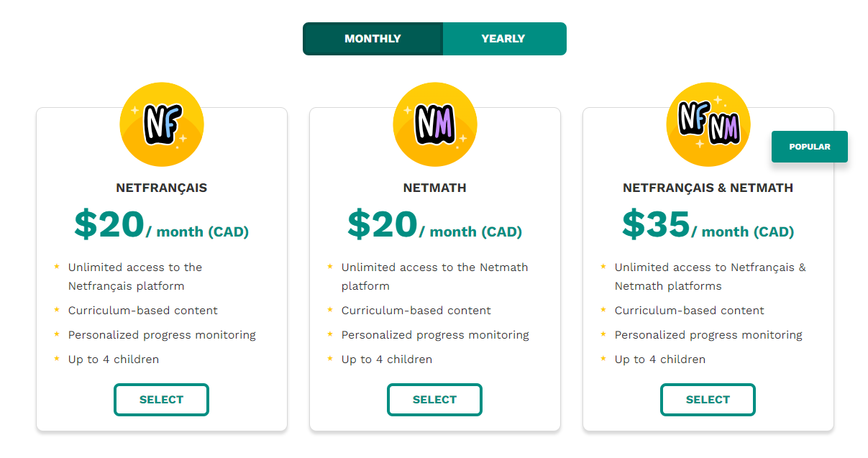Click the NETMATH plan title

pyautogui.click(x=434, y=188)
